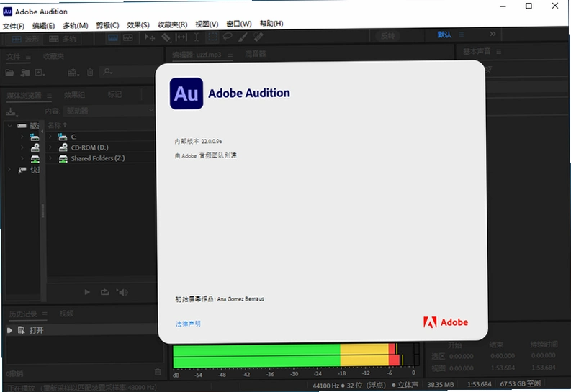Show more workspaces with chevrons
The height and width of the screenshot is (392, 571).
pos(493,34)
